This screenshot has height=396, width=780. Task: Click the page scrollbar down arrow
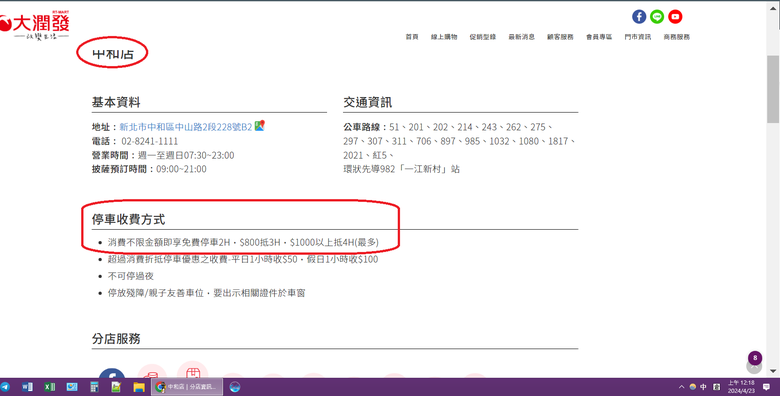[773, 371]
